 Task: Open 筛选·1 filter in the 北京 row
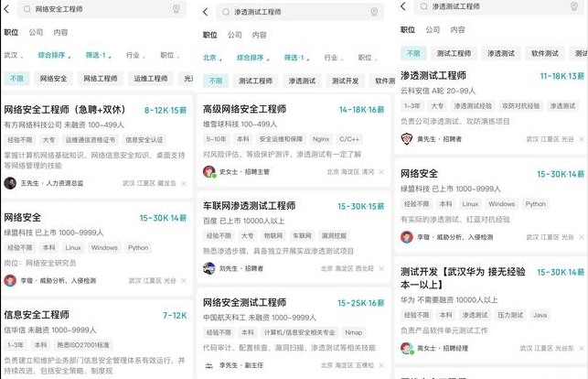[x=296, y=58]
